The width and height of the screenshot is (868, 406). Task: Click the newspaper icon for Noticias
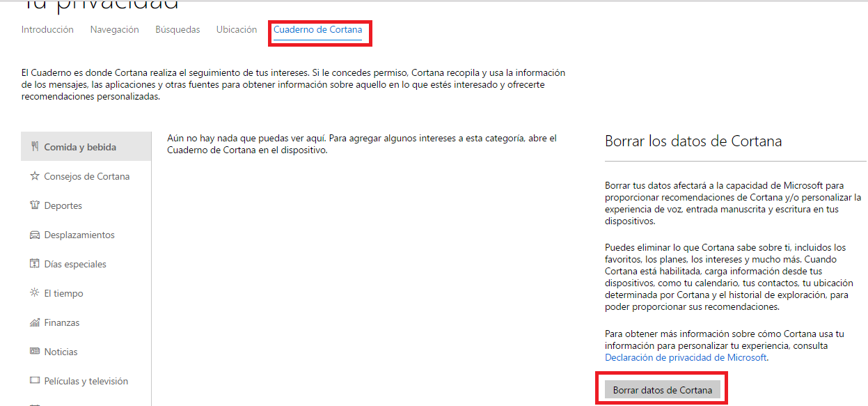coord(34,352)
